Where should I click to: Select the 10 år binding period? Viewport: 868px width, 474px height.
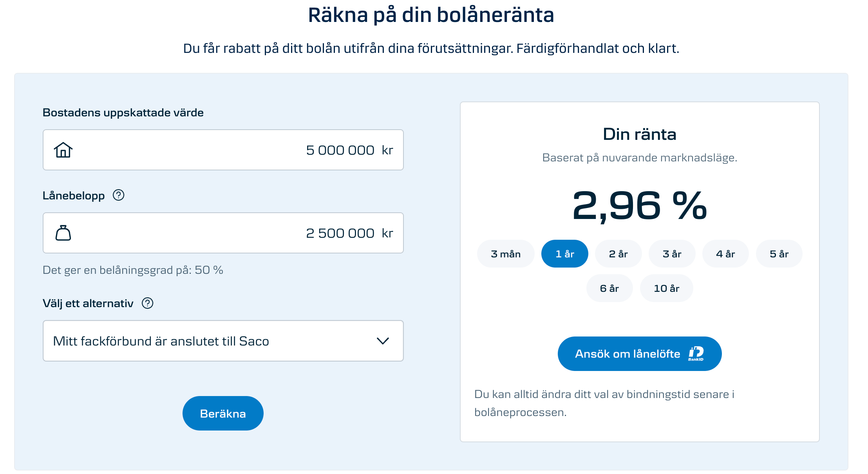point(667,288)
